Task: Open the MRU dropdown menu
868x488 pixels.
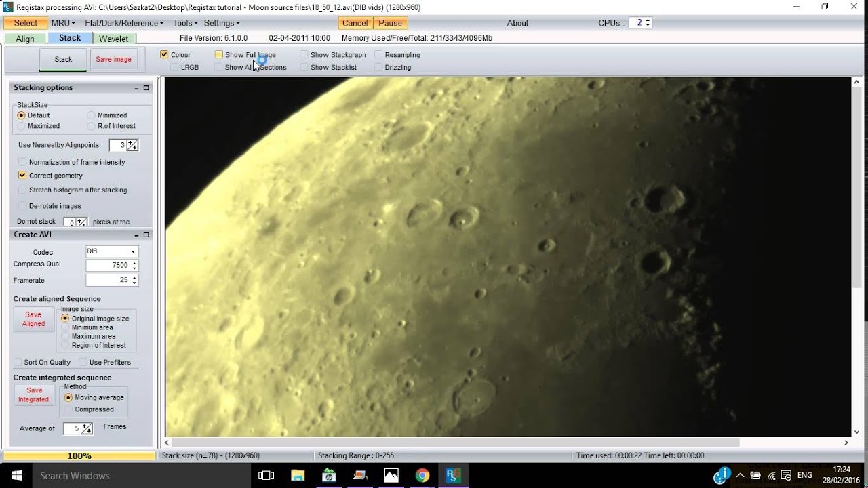Action: (62, 23)
